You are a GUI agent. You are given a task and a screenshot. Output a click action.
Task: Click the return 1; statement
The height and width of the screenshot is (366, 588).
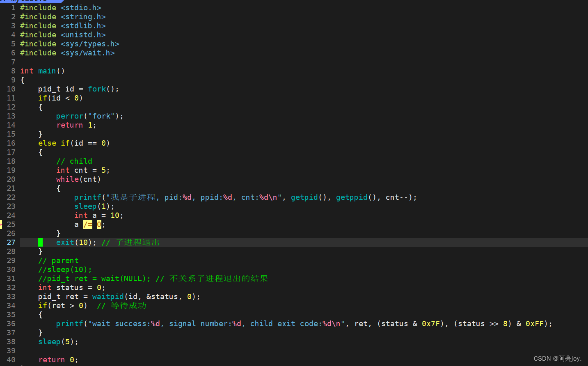coord(76,125)
